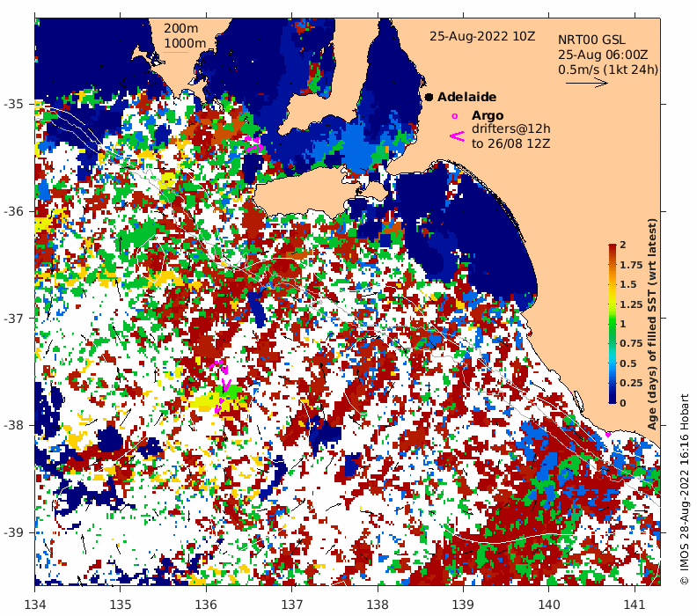Click the magenta drifters arrow legend symbol
The height and width of the screenshot is (616, 697).
[x=458, y=136]
